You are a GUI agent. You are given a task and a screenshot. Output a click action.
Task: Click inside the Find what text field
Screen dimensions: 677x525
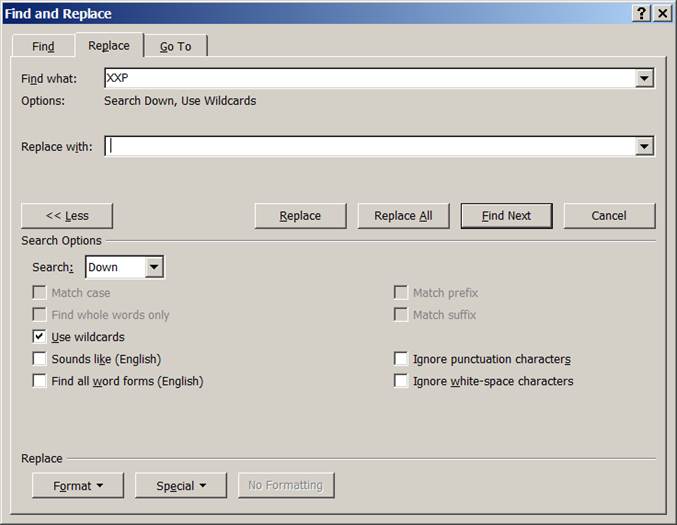[368, 78]
